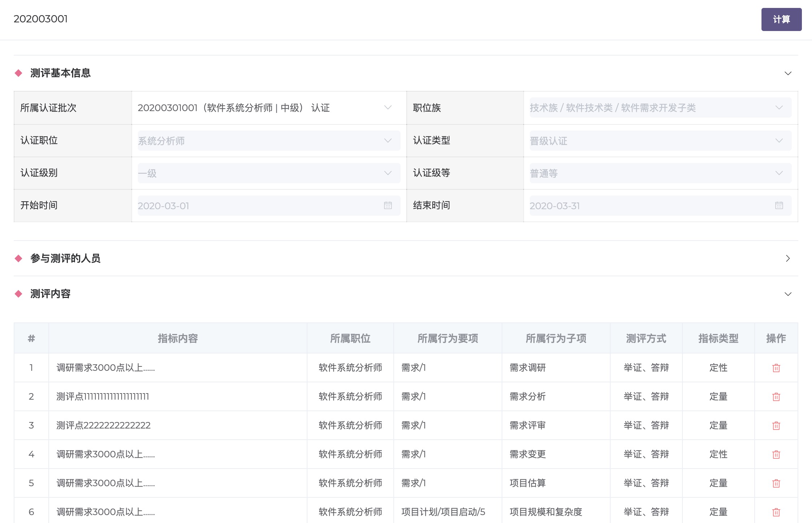Screen dimensions: 812x523
Task: Click the 计算 button
Action: (781, 19)
